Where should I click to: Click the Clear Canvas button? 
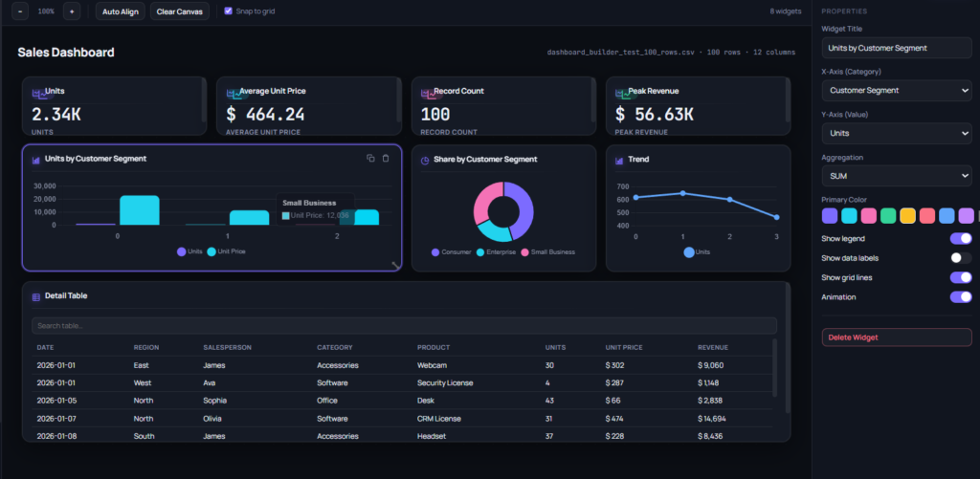pos(180,11)
